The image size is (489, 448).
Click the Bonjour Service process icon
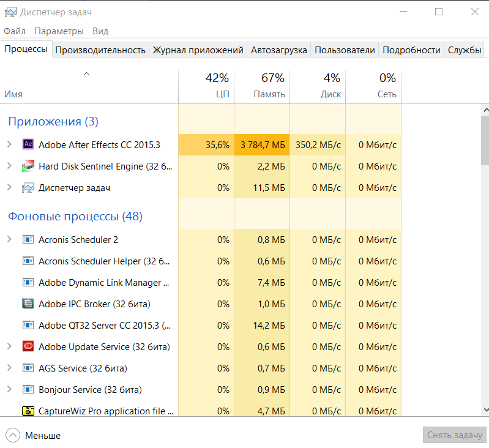[28, 389]
